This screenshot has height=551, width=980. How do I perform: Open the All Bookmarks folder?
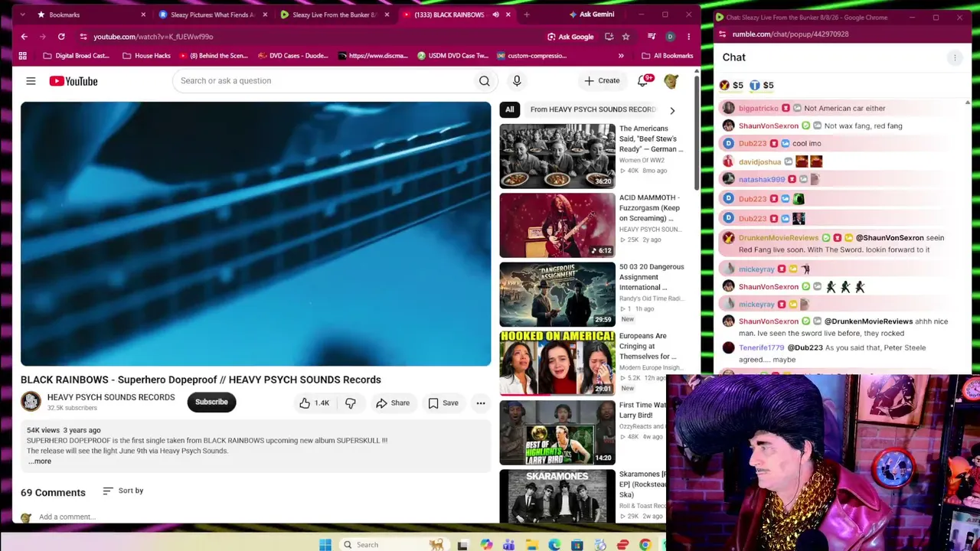(x=667, y=55)
